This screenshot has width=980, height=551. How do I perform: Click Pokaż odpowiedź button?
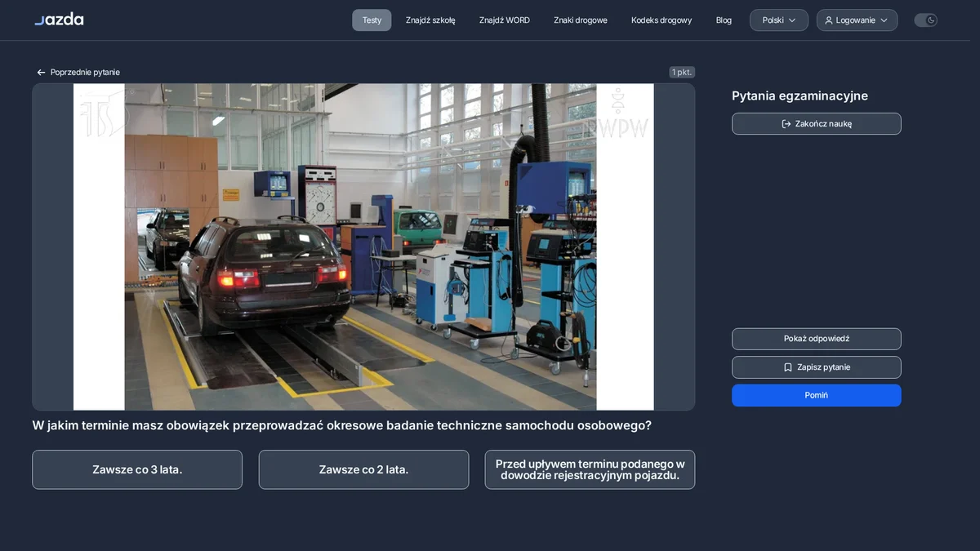(x=817, y=339)
